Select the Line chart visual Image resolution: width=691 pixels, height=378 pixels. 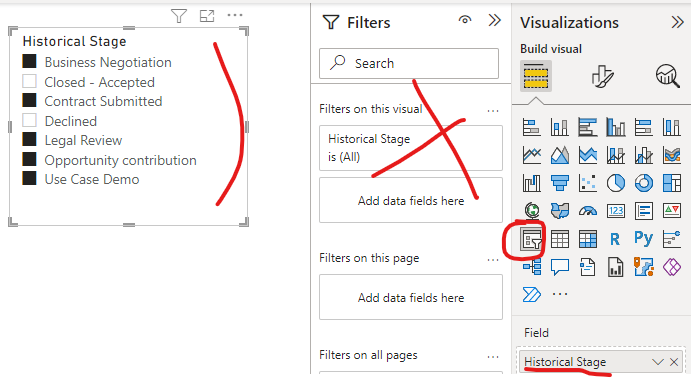[531, 155]
